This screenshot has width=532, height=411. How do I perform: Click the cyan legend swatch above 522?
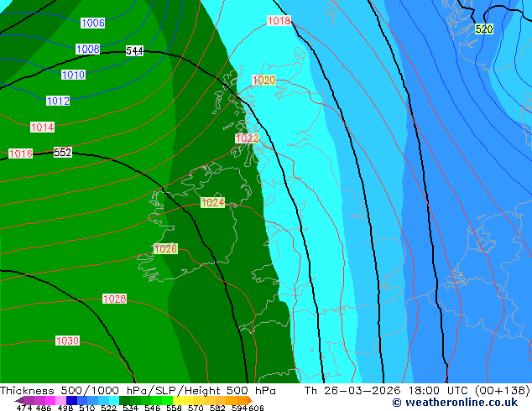coord(114,400)
